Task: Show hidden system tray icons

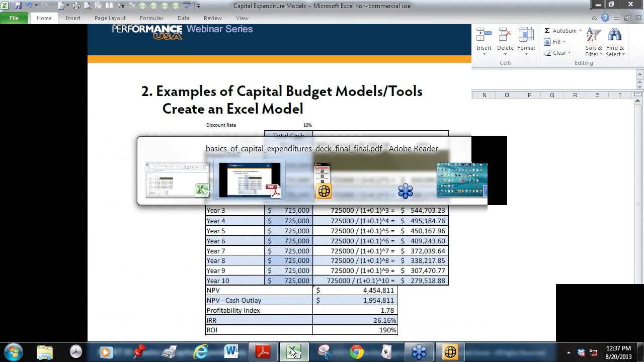Action: pyautogui.click(x=569, y=352)
